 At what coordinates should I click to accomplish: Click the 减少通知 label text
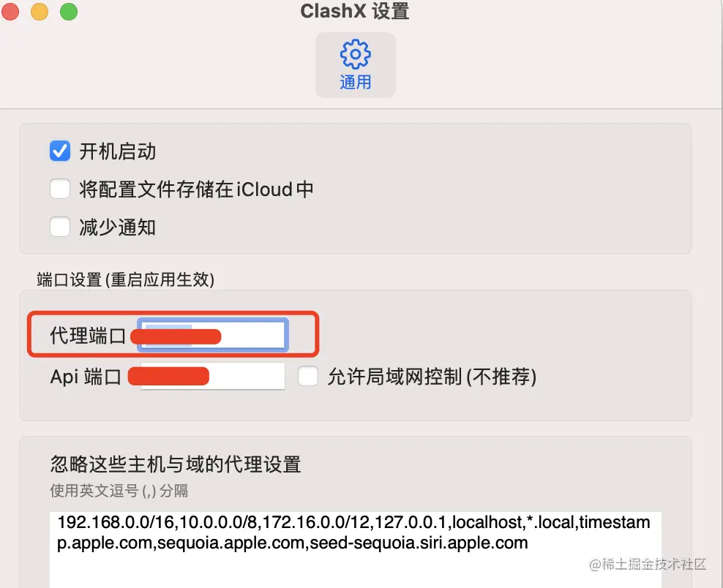pyautogui.click(x=117, y=227)
